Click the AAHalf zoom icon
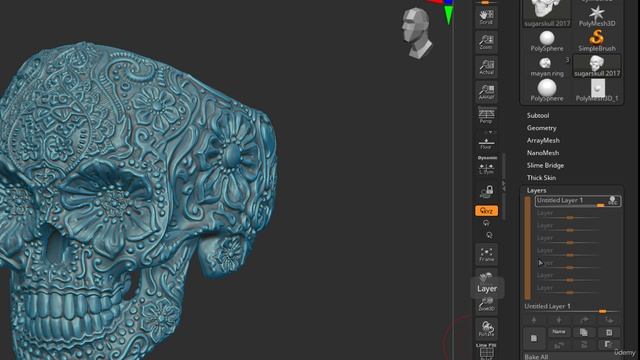 [486, 92]
